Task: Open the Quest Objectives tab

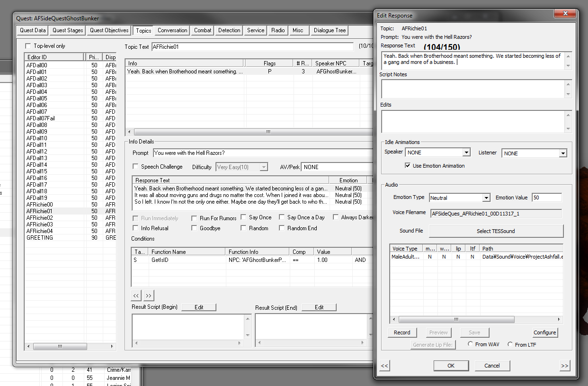Action: pyautogui.click(x=109, y=30)
